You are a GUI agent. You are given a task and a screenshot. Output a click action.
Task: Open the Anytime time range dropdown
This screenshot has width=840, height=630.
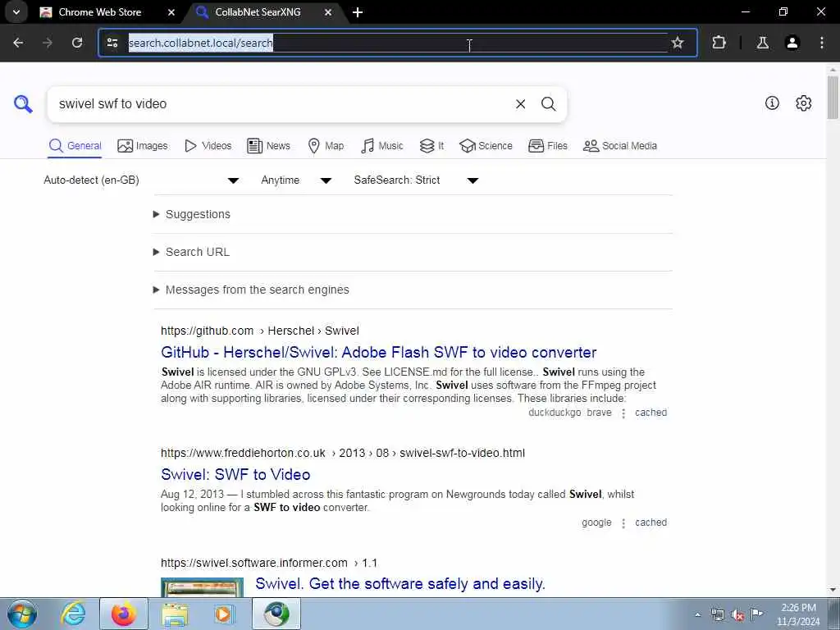point(296,180)
